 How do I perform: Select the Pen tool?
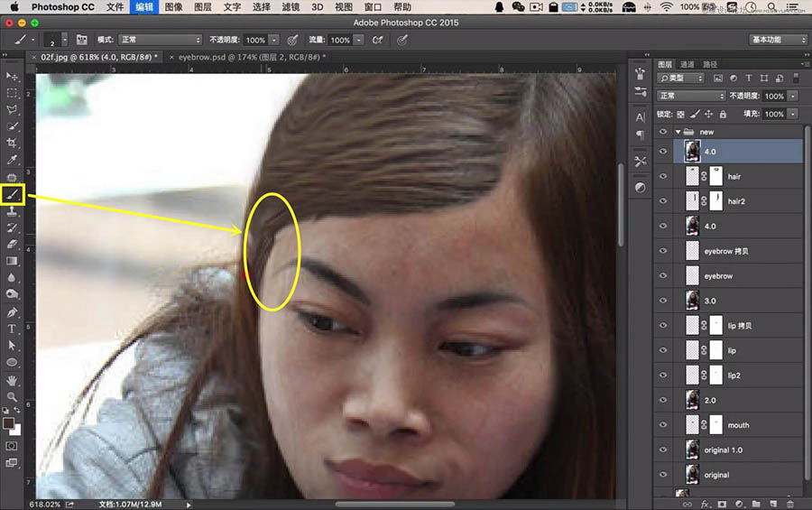coord(12,312)
